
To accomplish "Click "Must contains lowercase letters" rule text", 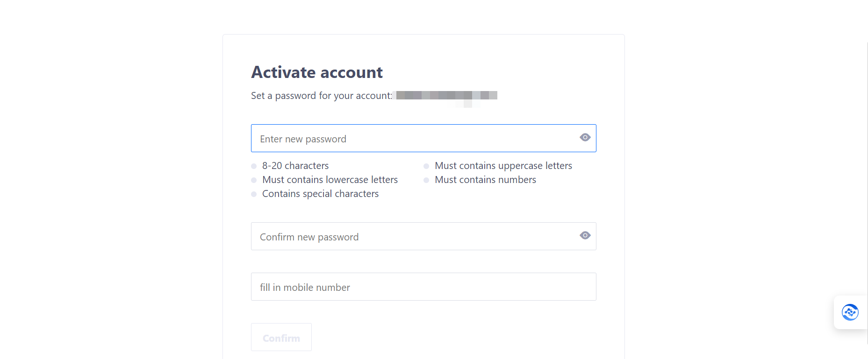I will pos(330,180).
